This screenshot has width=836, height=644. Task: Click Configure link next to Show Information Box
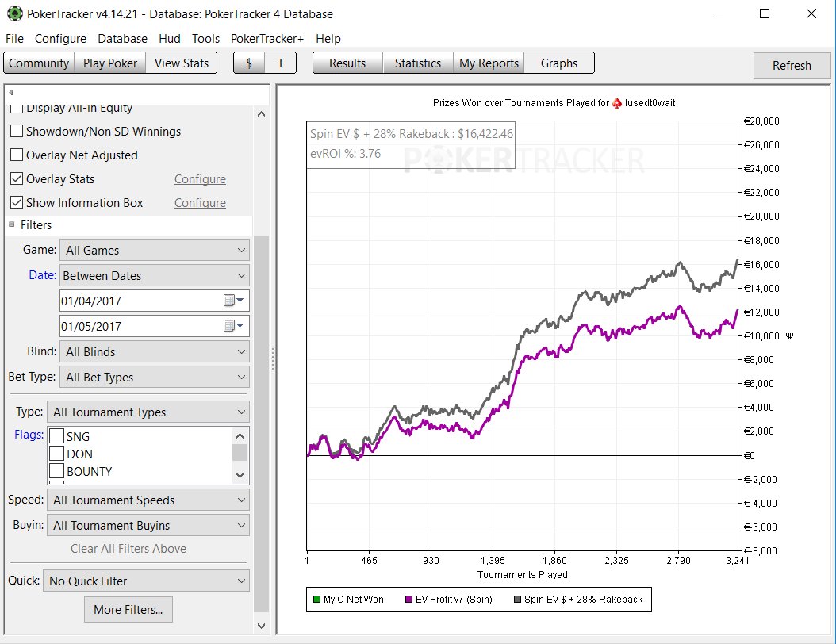tap(200, 203)
